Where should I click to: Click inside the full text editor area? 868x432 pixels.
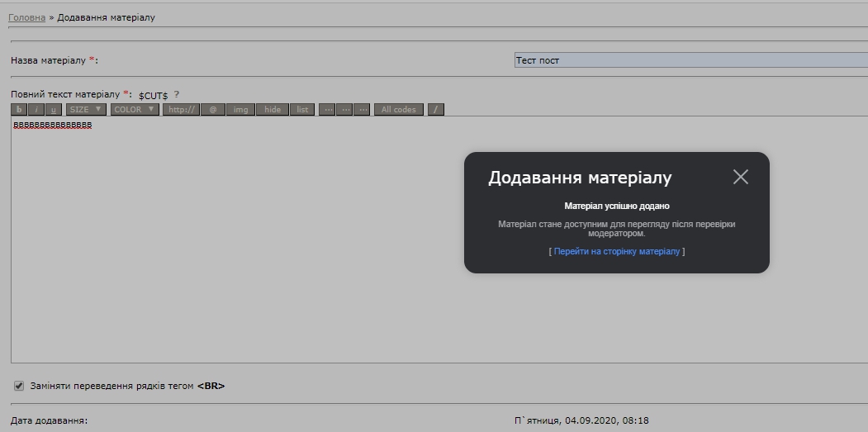point(248,248)
